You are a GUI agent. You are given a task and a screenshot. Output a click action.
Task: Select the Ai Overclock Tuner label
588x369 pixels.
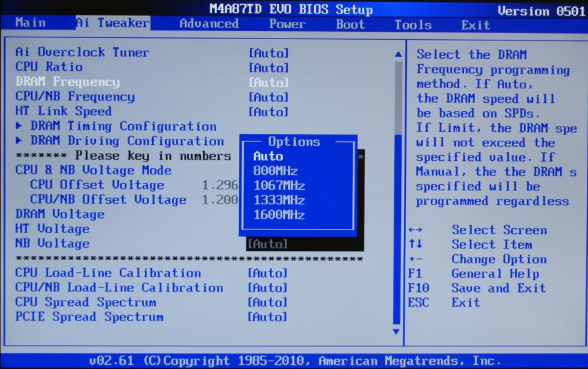tap(82, 52)
